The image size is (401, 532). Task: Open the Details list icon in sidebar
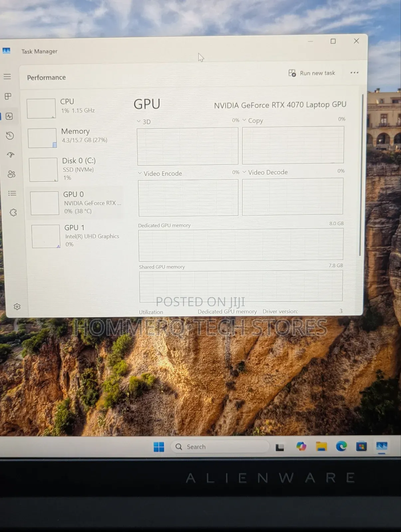tap(12, 193)
